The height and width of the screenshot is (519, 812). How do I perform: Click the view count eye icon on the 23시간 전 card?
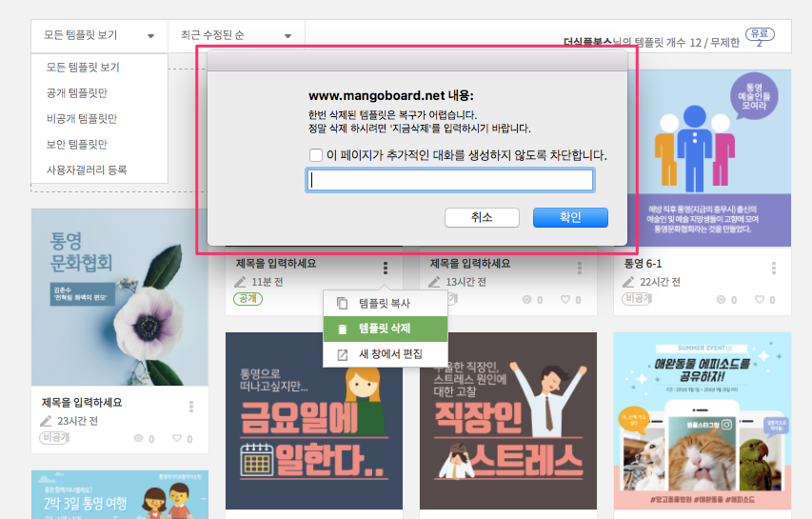pos(138,438)
